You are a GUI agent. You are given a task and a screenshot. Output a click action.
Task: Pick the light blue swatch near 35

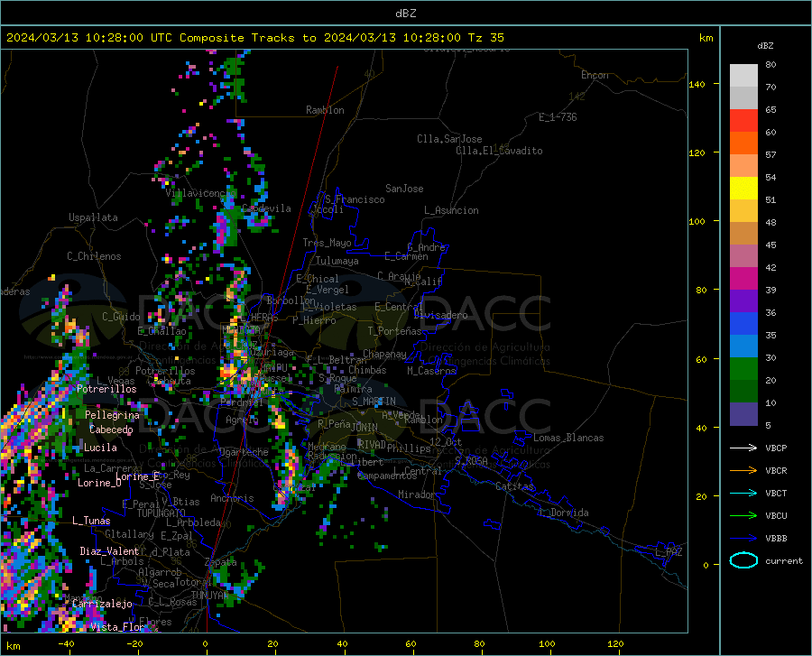point(743,346)
